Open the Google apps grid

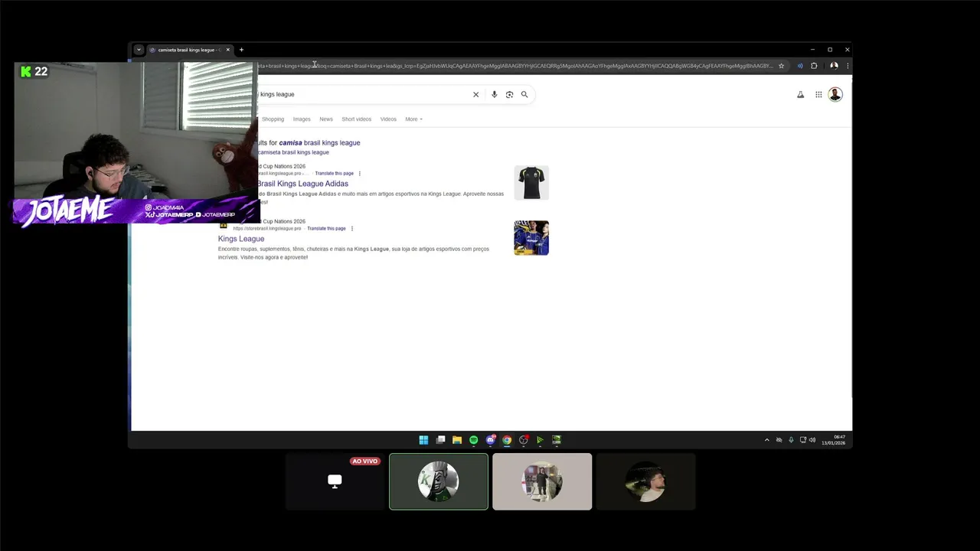pyautogui.click(x=818, y=94)
